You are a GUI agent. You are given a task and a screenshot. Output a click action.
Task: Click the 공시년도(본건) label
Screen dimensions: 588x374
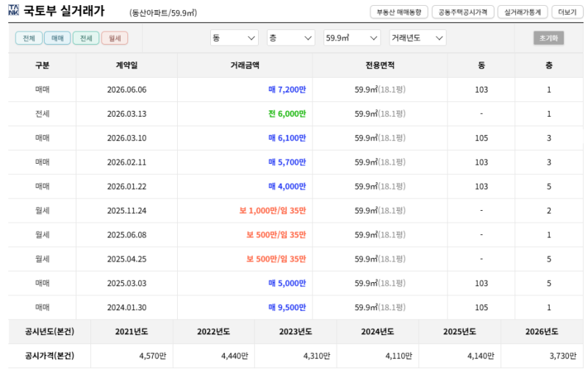49,331
